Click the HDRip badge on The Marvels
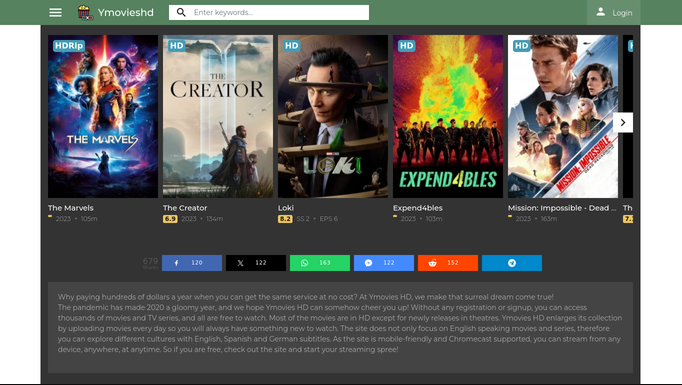The height and width of the screenshot is (385, 682). click(69, 46)
